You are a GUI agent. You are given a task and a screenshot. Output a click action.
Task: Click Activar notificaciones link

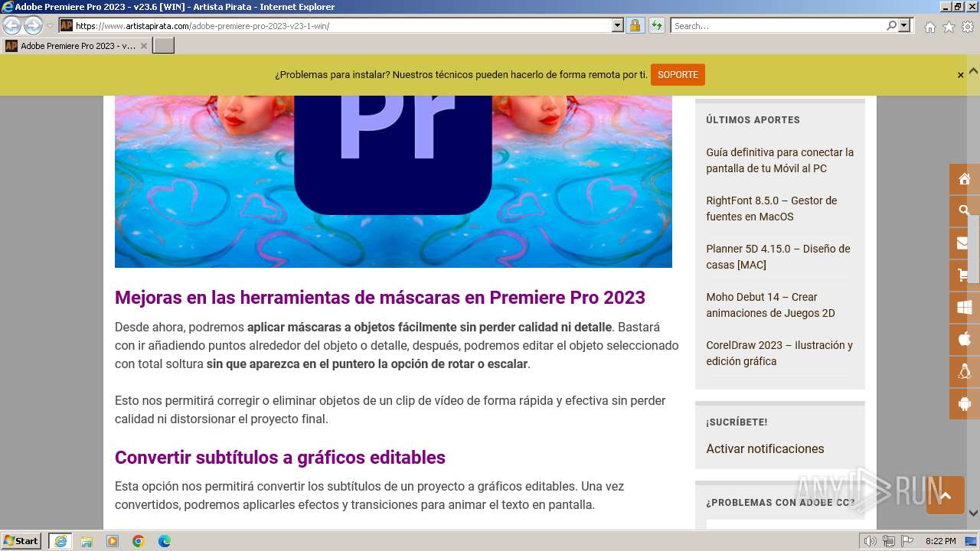pyautogui.click(x=765, y=448)
